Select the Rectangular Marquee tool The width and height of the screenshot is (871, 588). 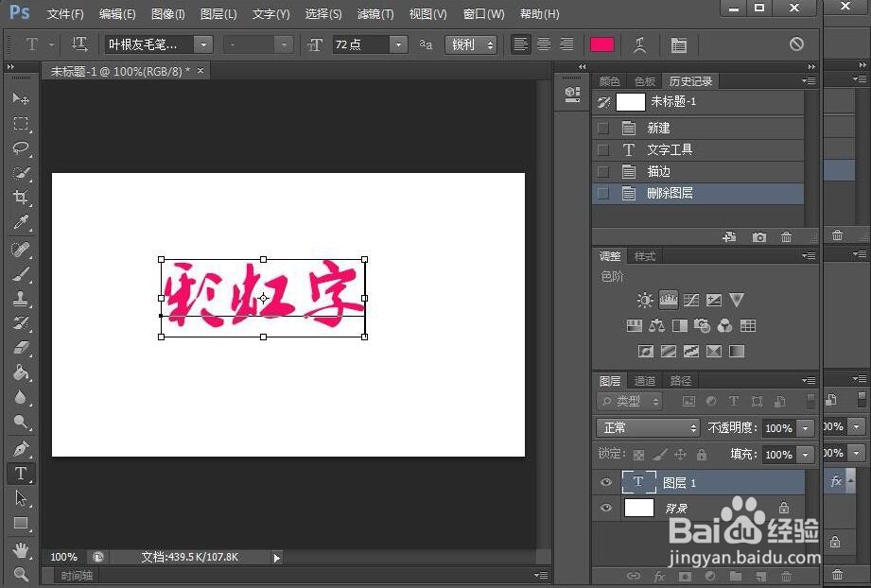[x=21, y=123]
